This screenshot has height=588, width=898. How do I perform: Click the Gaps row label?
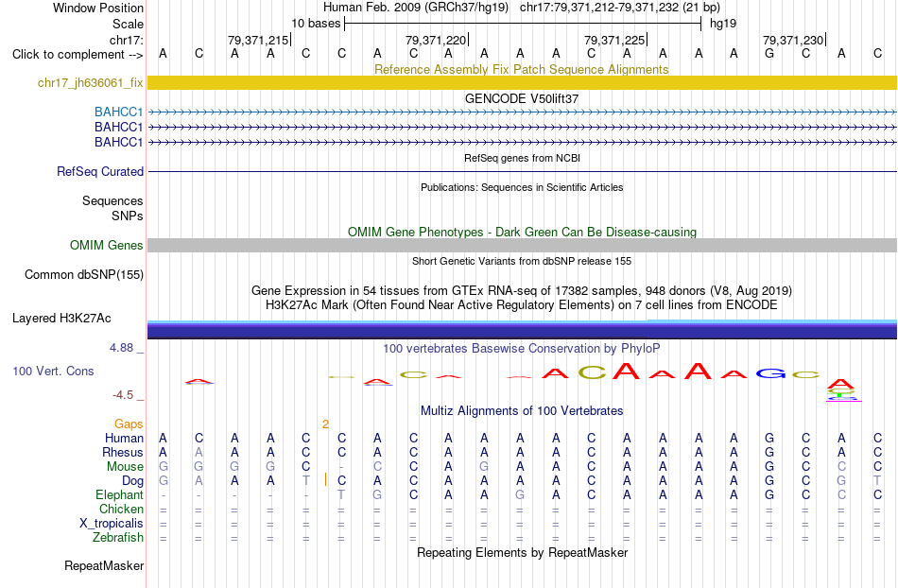pyautogui.click(x=129, y=424)
